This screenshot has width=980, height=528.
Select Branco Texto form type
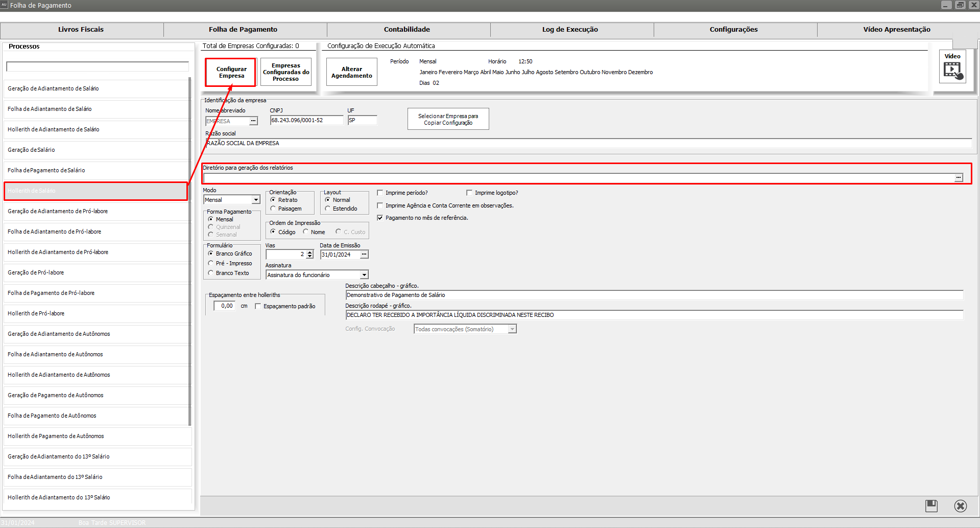[210, 273]
